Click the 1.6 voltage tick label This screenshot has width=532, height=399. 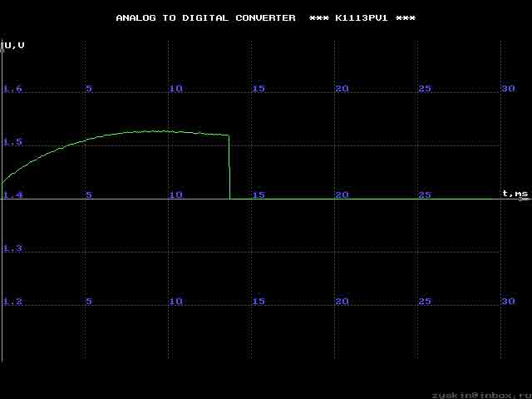click(x=12, y=89)
